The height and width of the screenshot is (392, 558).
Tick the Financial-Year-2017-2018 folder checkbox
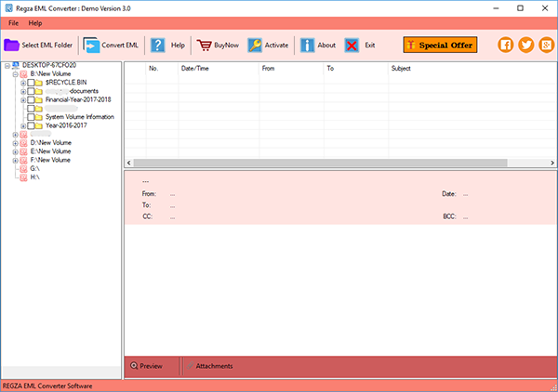(31, 100)
